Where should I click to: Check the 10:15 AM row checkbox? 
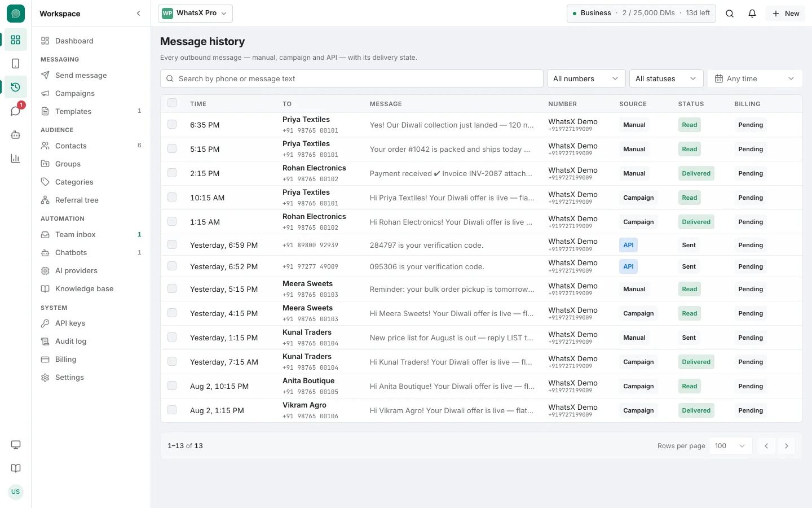172,197
